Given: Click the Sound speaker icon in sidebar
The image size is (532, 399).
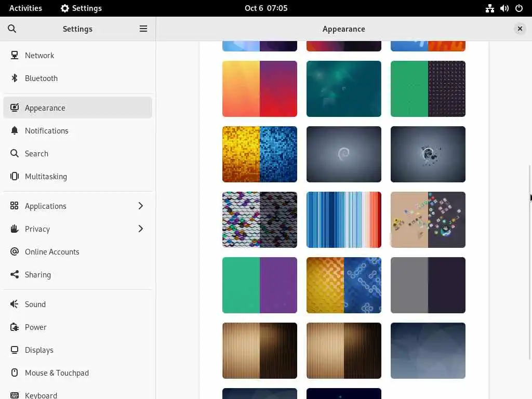Looking at the screenshot, I should pyautogui.click(x=14, y=304).
